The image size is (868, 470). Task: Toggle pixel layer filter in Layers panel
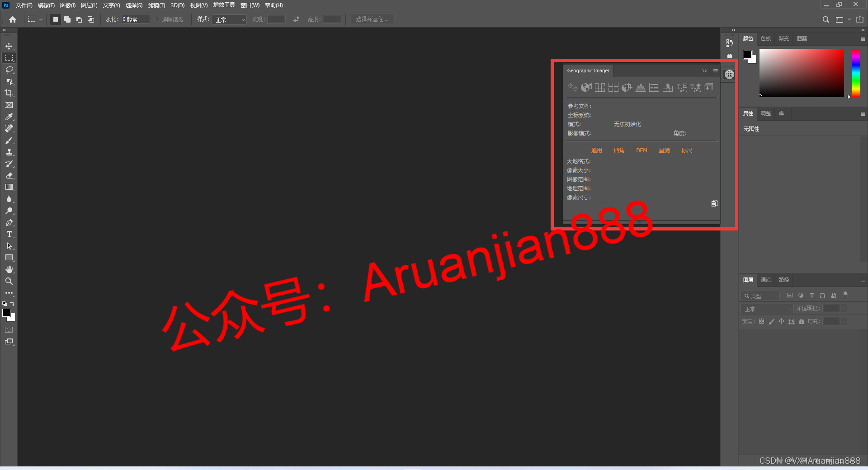[790, 296]
